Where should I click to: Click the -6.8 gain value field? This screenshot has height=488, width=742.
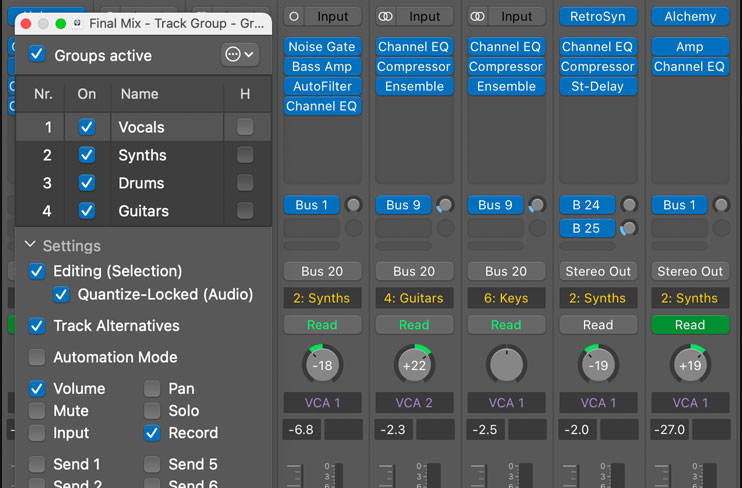[x=301, y=430]
